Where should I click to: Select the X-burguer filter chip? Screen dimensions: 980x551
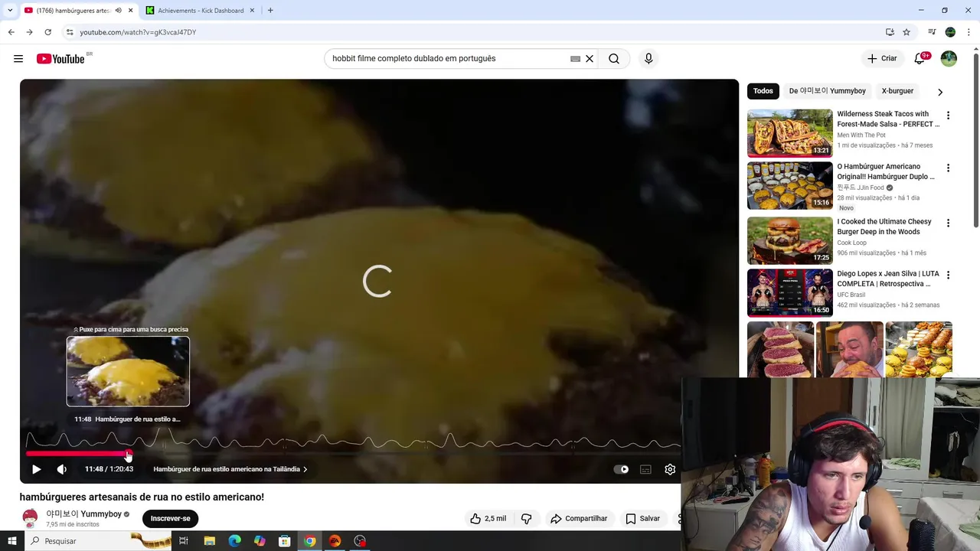(x=897, y=91)
